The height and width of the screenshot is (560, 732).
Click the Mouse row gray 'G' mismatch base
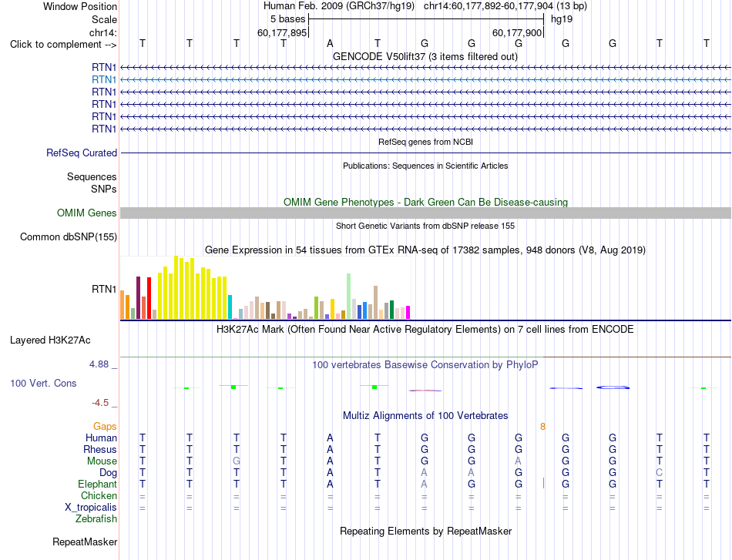tap(237, 461)
